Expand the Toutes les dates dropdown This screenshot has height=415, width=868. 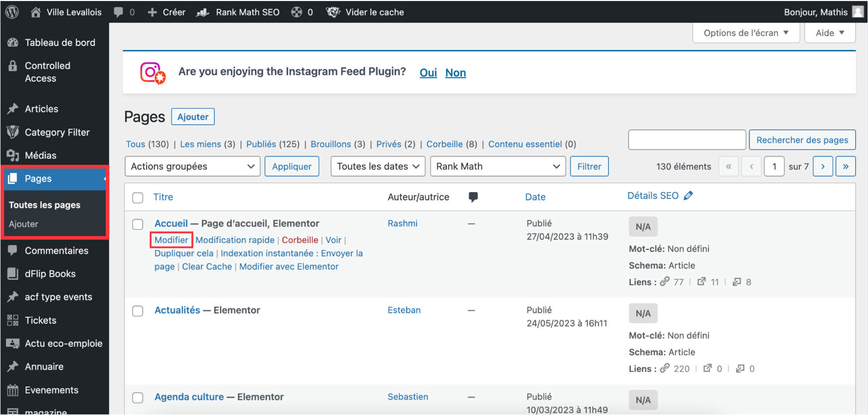(378, 167)
